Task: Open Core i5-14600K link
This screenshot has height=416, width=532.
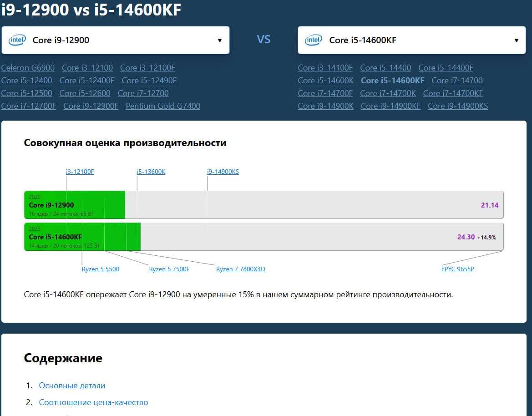Action: (x=326, y=81)
